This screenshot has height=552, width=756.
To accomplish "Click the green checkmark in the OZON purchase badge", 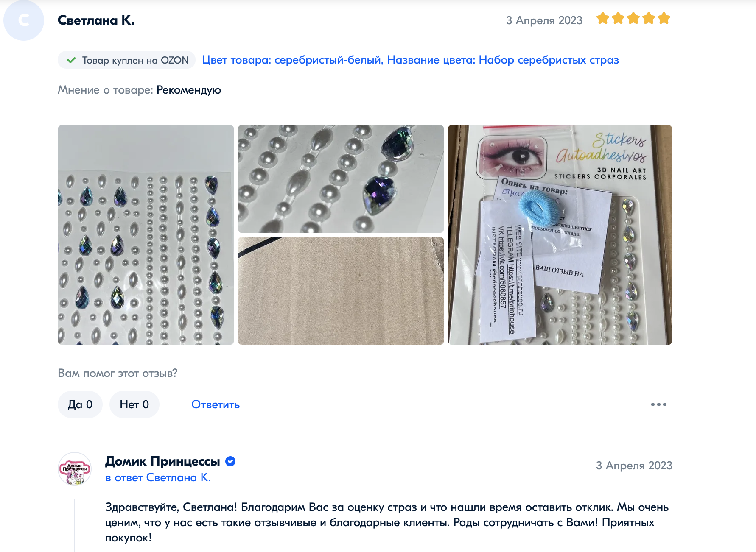I will point(71,60).
